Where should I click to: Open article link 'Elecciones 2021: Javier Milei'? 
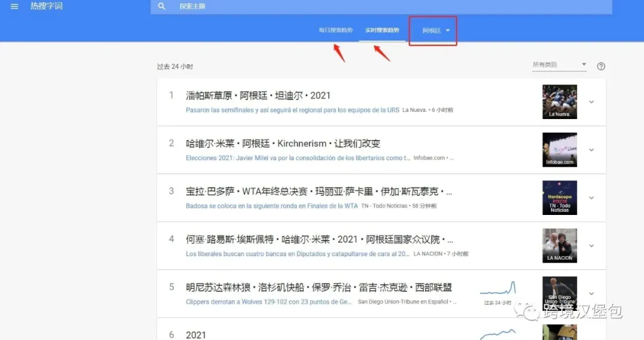coord(298,158)
